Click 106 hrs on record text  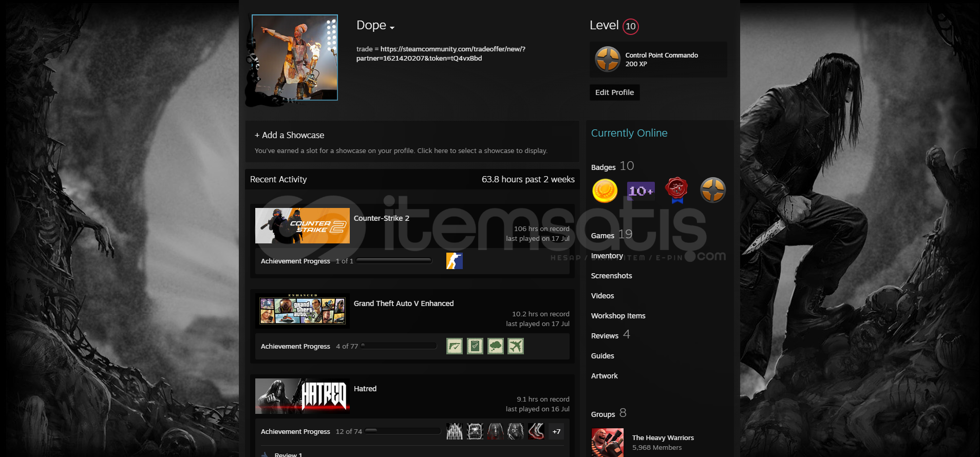pos(541,229)
